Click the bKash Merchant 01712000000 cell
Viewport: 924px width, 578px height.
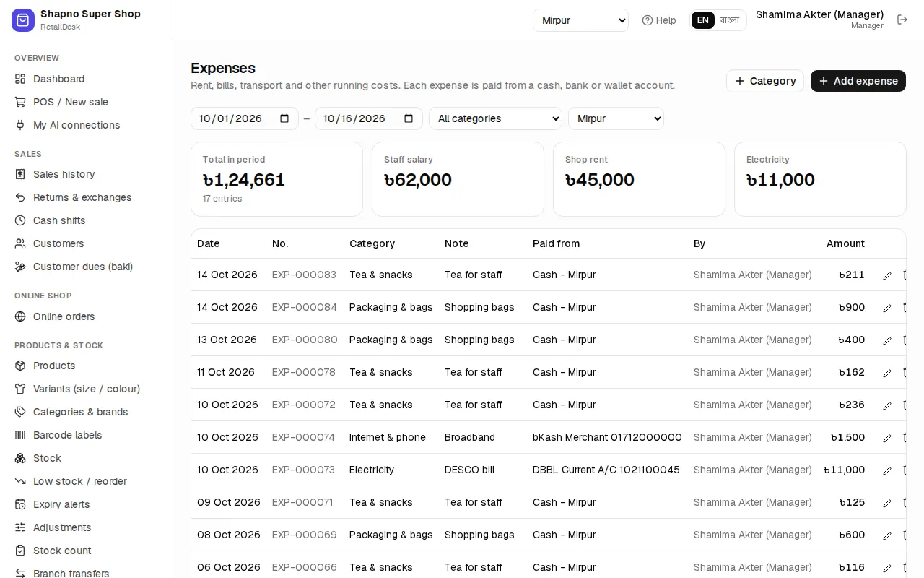[607, 437]
